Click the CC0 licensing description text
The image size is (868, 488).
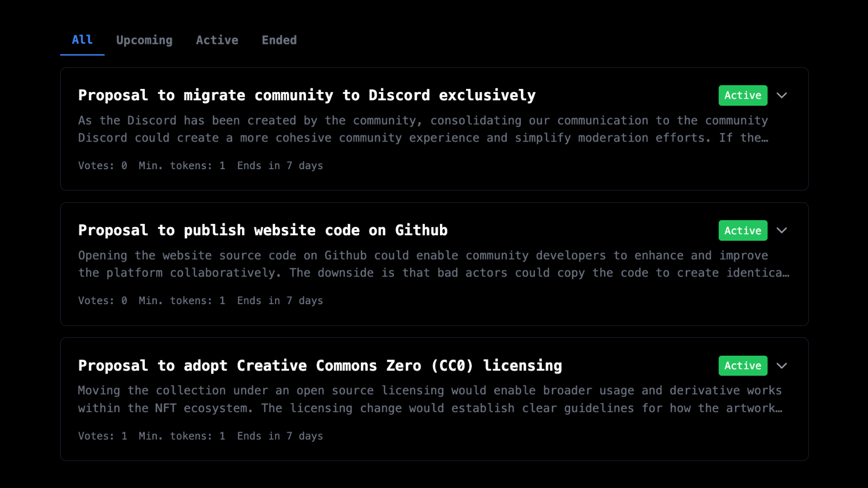[430, 399]
